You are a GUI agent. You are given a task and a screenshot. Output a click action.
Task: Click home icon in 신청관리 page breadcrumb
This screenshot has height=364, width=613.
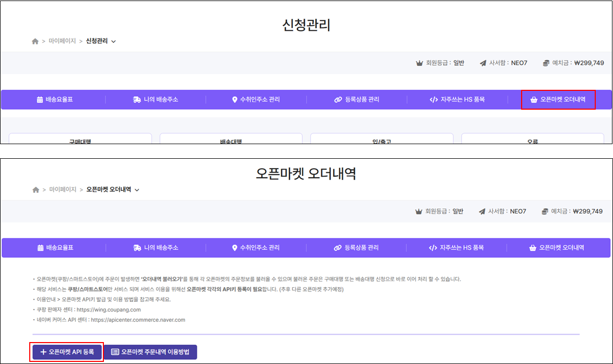pyautogui.click(x=35, y=41)
